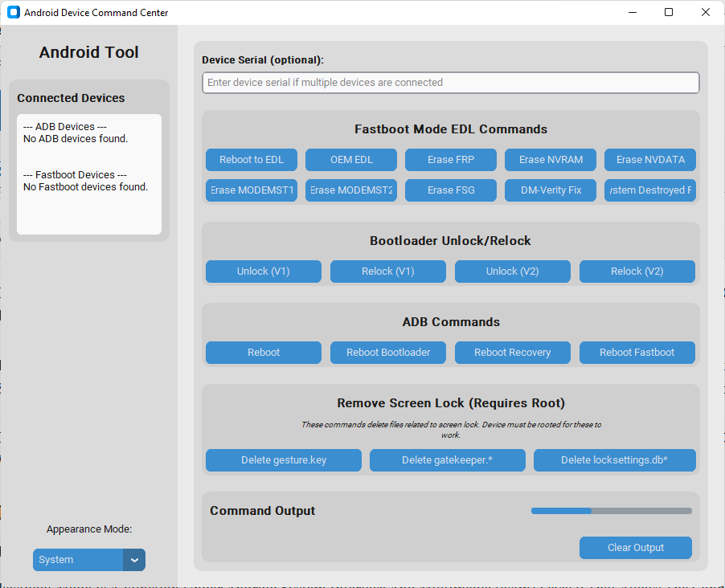Click the Device Serial input field
Image resolution: width=725 pixels, height=588 pixels.
point(450,83)
